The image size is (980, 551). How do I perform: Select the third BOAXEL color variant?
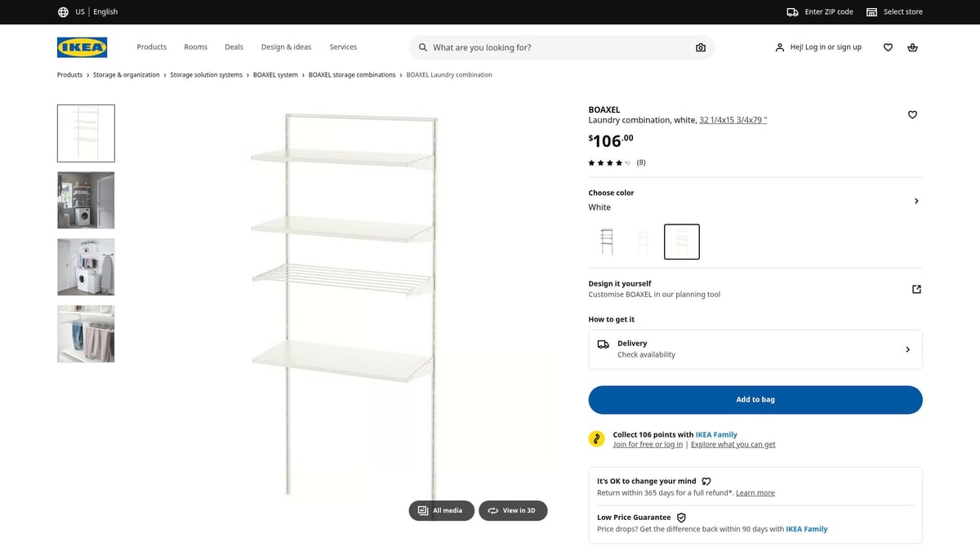681,241
